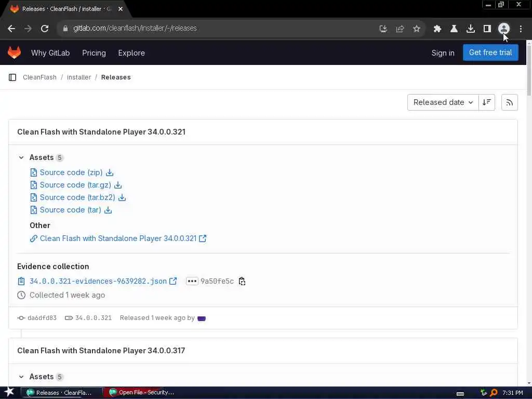
Task: Open commit da6dfd83
Action: click(42, 318)
